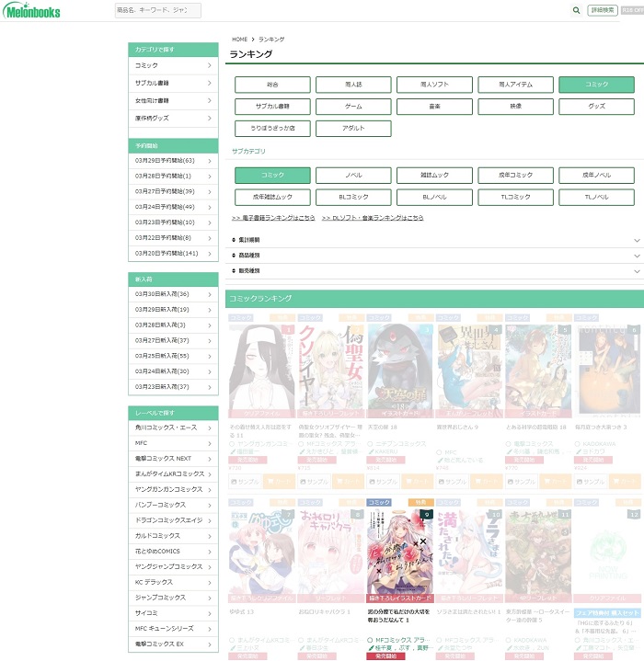Open 03月30日新入荷(36) chevron

pyautogui.click(x=210, y=294)
